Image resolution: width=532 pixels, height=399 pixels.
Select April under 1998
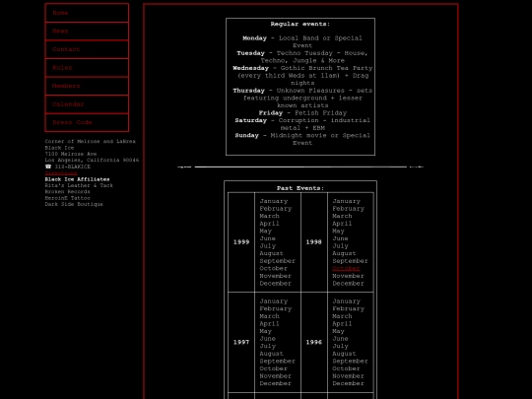342,224
